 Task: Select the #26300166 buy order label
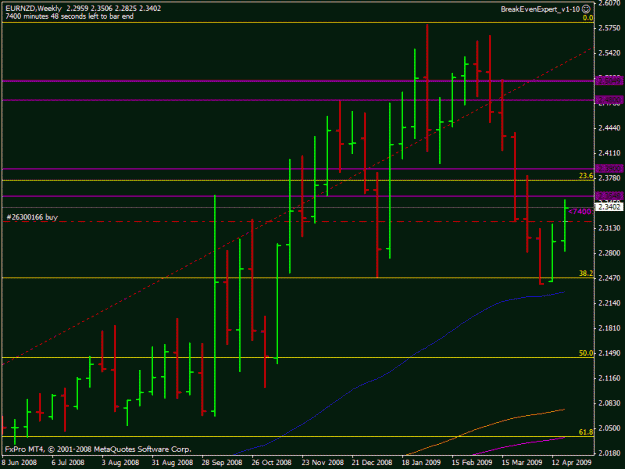32,217
